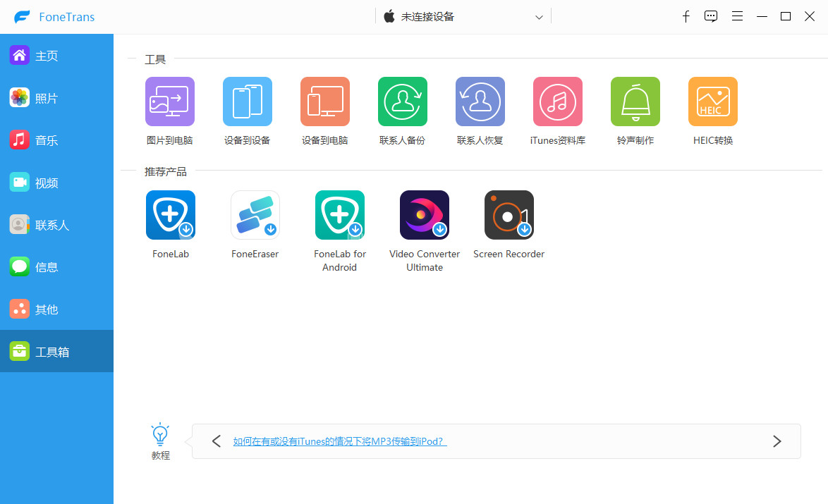This screenshot has width=828, height=504.
Task: Open the iTunes资料库 tool
Action: (x=558, y=102)
